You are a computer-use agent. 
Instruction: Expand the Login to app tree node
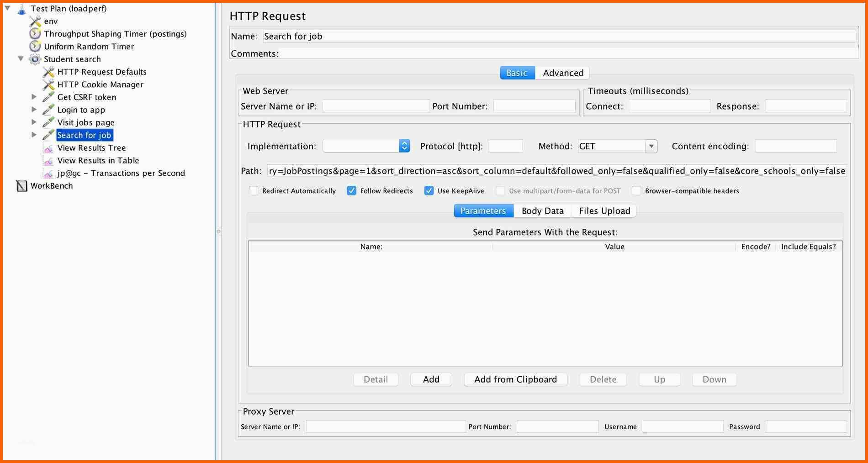coord(34,110)
